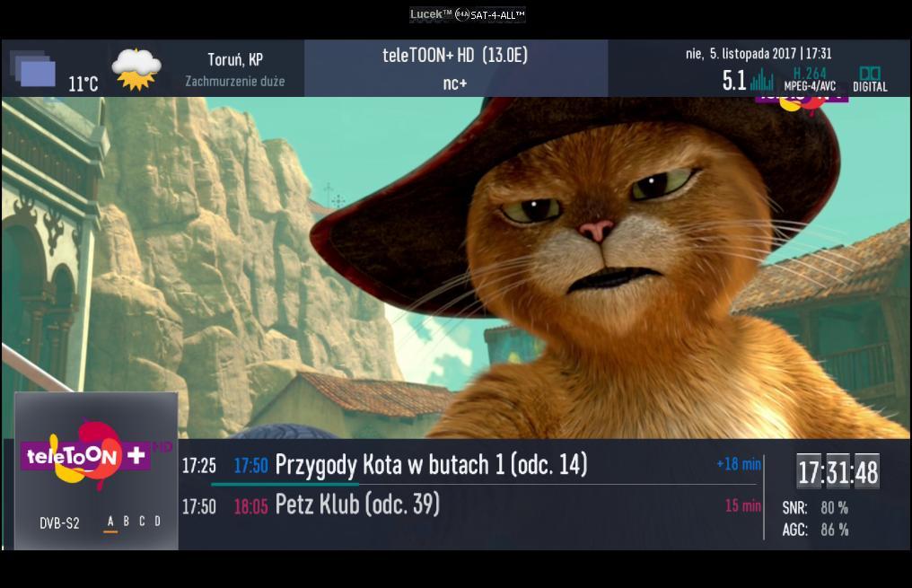Click the teleTOON+ channel logo

click(x=87, y=455)
